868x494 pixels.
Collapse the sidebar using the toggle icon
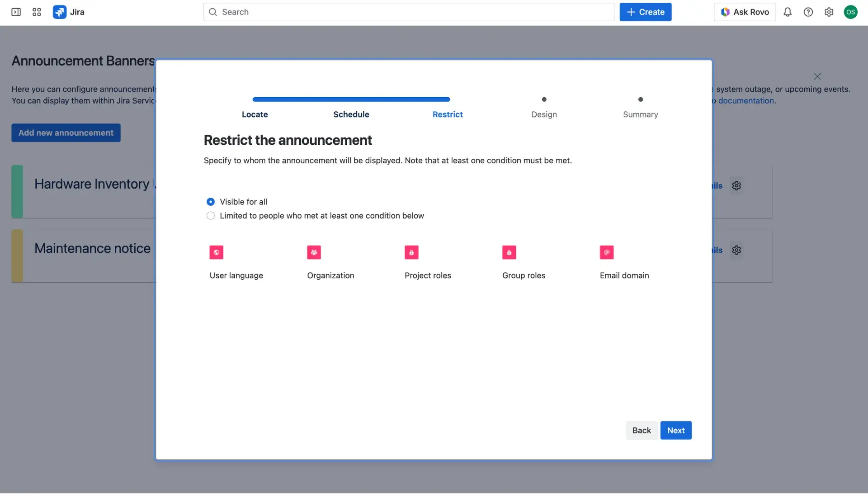click(15, 12)
